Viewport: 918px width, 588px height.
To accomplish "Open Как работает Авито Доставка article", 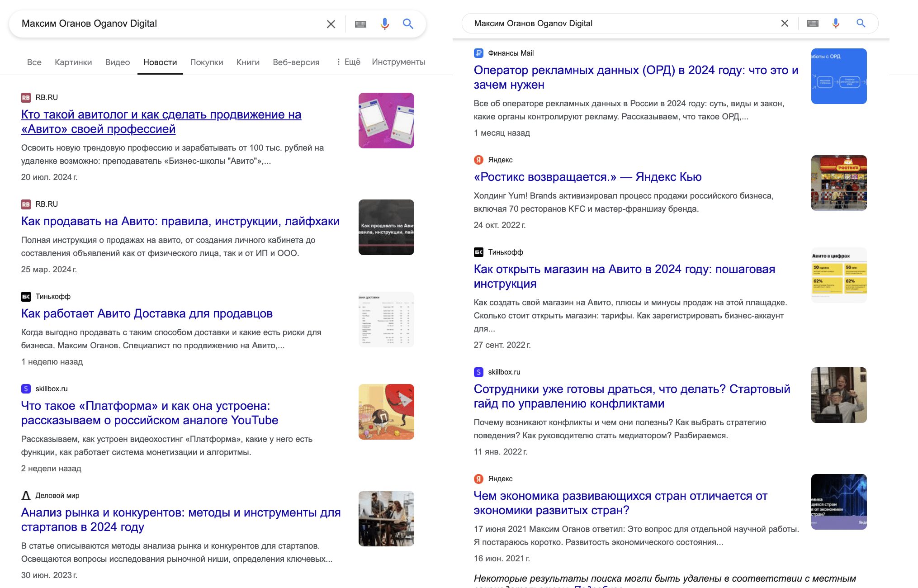I will (x=147, y=313).
